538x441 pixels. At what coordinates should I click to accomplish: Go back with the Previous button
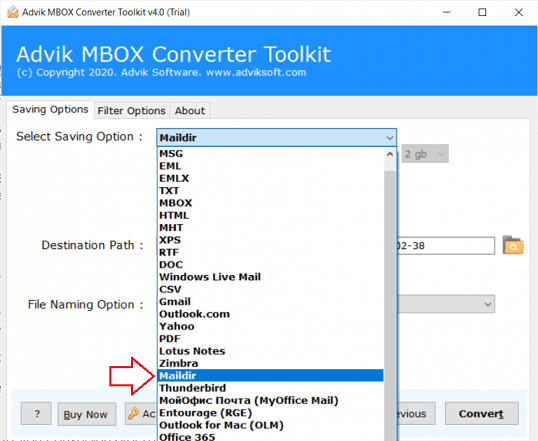pos(416,414)
